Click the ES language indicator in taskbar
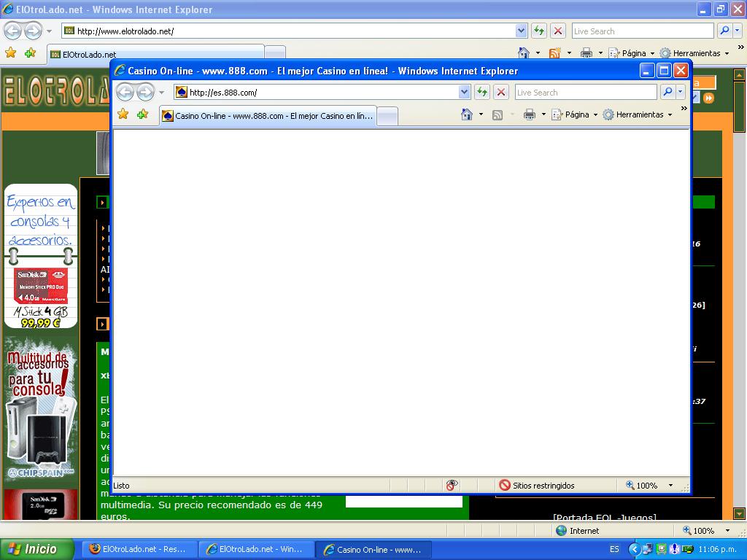The height and width of the screenshot is (560, 747). (614, 549)
